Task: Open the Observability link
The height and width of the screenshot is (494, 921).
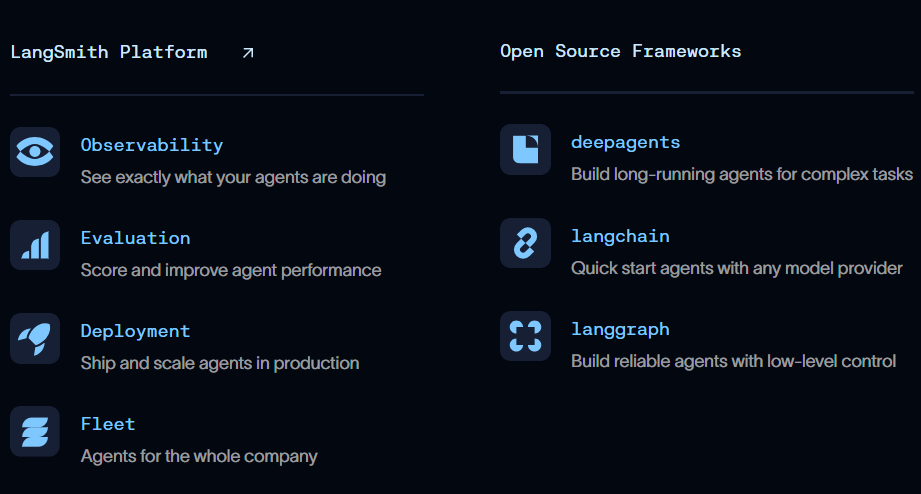Action: click(x=152, y=145)
